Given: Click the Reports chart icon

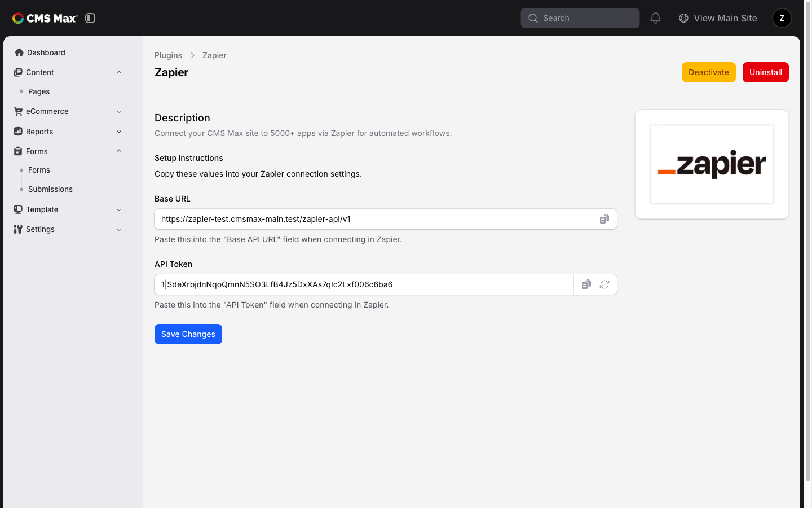Looking at the screenshot, I should click(x=18, y=132).
